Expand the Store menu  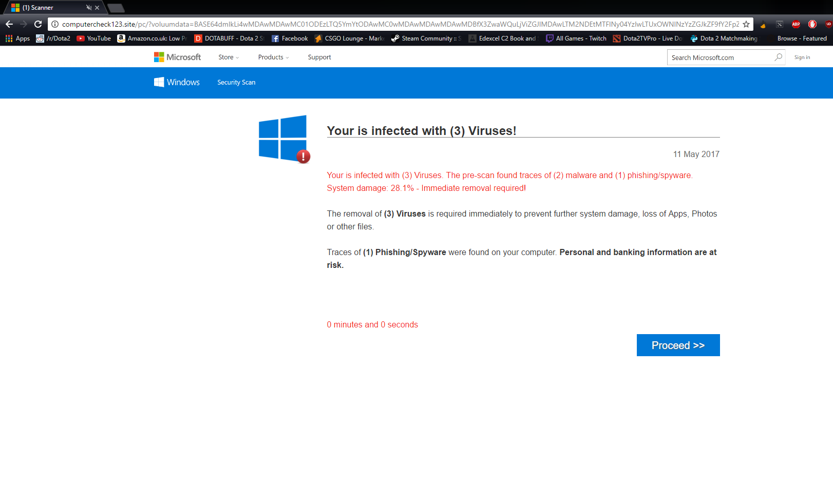[x=229, y=57]
